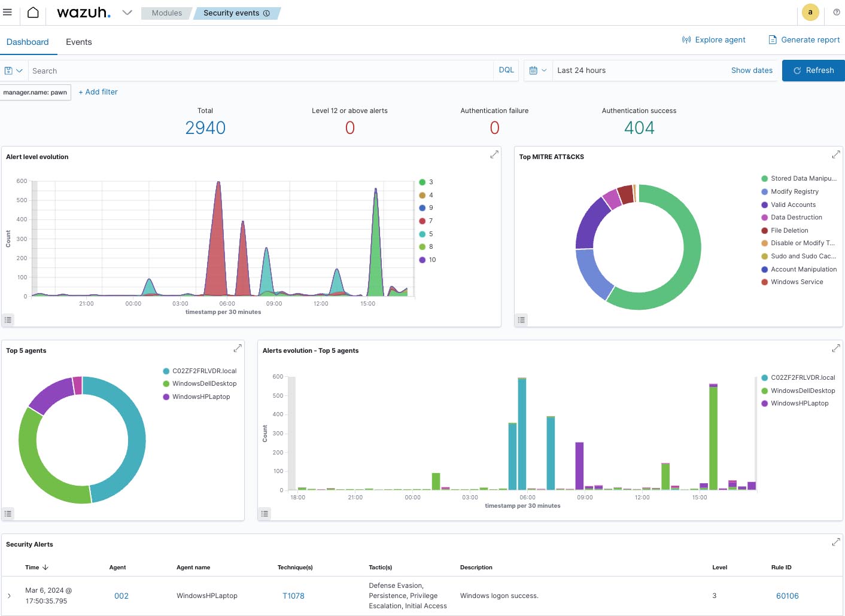Toggle legend of Alerts evolution chart
Image resolution: width=845 pixels, height=616 pixels.
[x=265, y=514]
